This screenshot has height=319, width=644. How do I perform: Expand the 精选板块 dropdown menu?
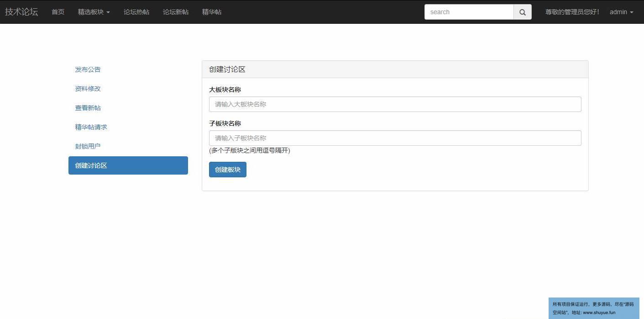[x=94, y=12]
